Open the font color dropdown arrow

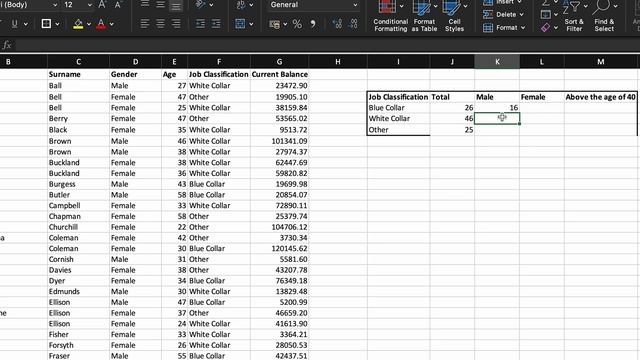(x=111, y=24)
